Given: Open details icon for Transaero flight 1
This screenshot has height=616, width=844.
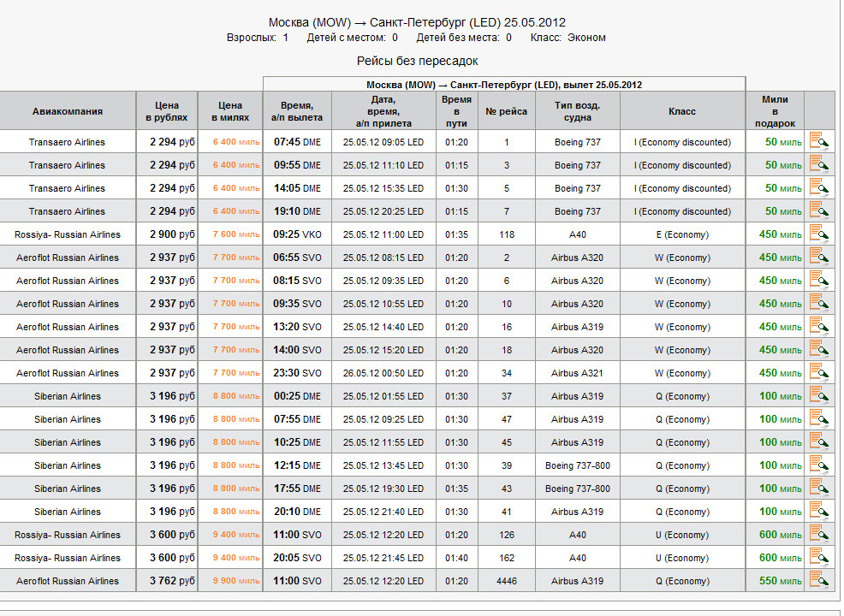Looking at the screenshot, I should pos(818,141).
